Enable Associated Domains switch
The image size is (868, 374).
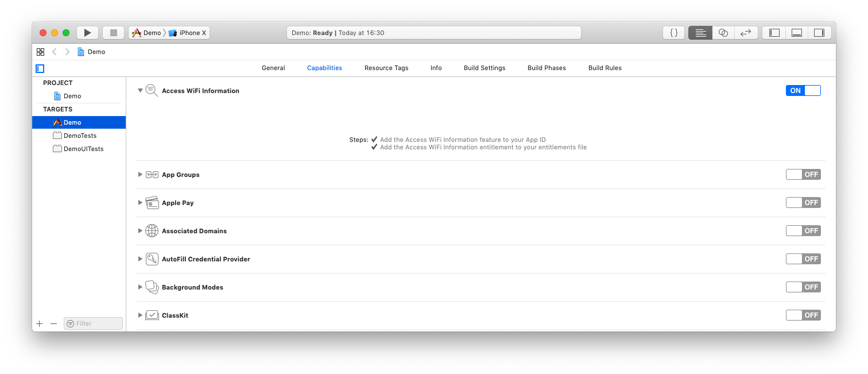(803, 231)
